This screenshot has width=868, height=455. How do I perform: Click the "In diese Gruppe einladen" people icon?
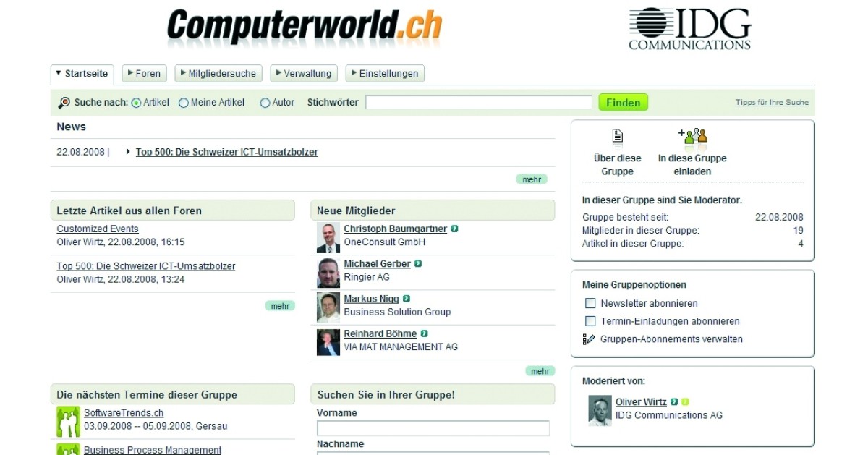click(695, 136)
